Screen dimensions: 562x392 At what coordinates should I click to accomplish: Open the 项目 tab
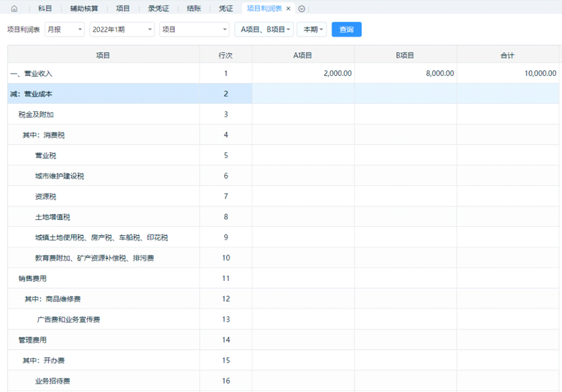click(x=122, y=8)
